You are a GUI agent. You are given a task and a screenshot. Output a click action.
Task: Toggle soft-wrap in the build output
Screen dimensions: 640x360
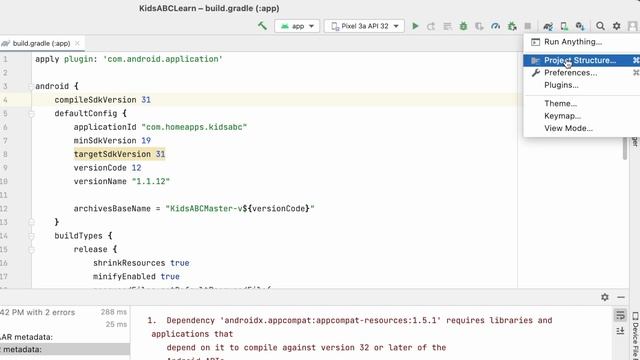point(620,315)
